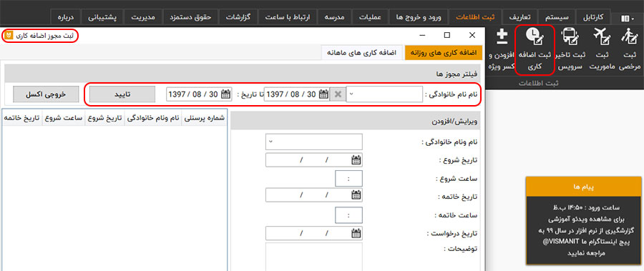Sort by ساعت شروع column header
This screenshot has width=644, height=271.
63,117
